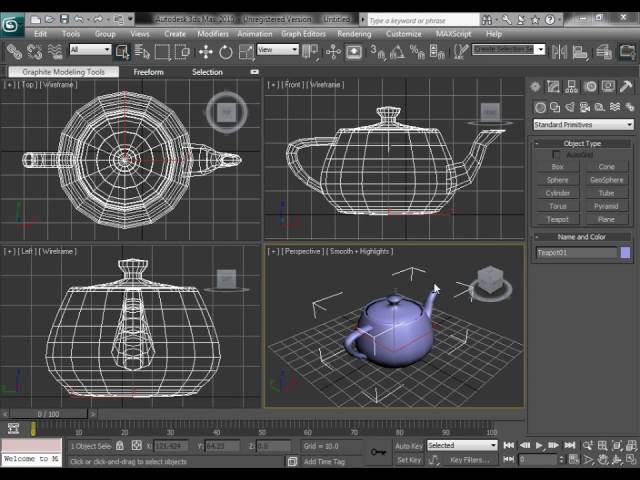Click the Unlink Selection tool
The height and width of the screenshot is (480, 640).
[x=35, y=52]
